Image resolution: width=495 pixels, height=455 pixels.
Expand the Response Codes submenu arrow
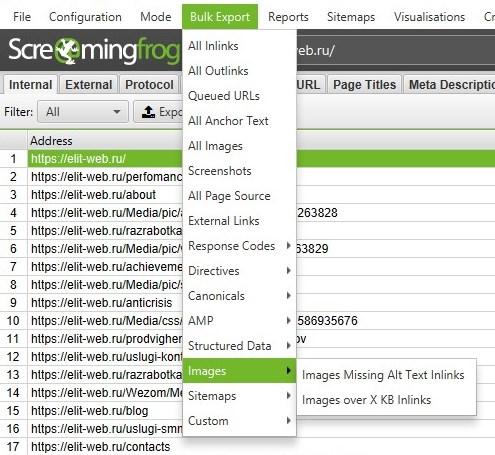pos(288,246)
